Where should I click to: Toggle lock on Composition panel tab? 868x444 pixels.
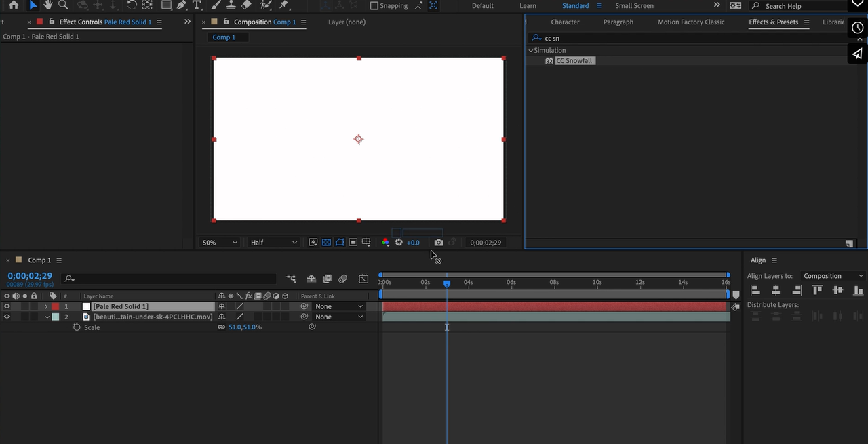[x=225, y=22]
